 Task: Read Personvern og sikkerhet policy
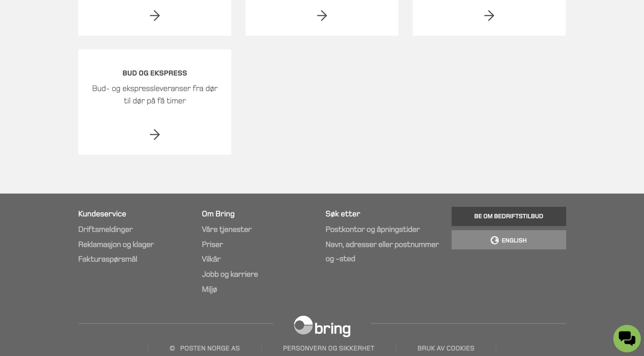point(328,348)
